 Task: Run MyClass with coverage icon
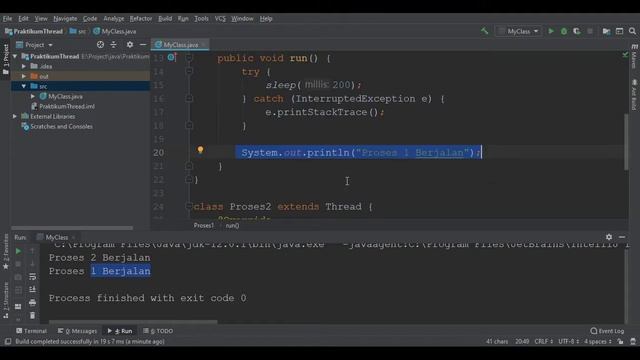click(577, 31)
